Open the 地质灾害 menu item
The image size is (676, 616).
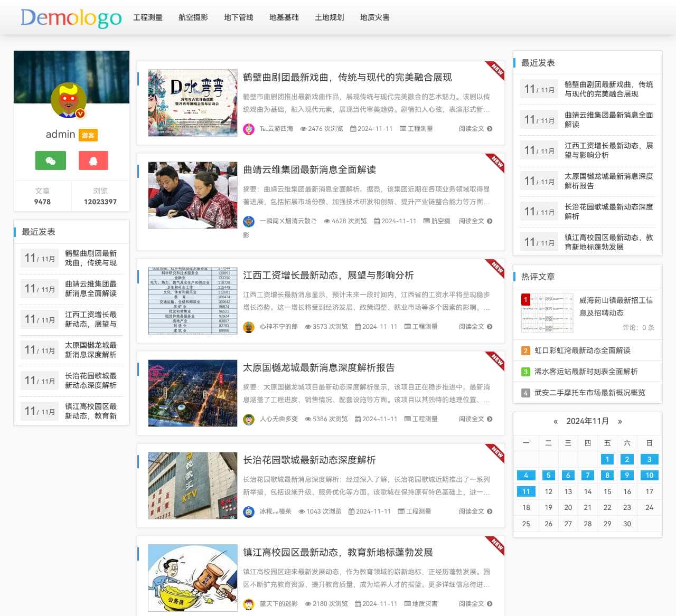click(375, 17)
